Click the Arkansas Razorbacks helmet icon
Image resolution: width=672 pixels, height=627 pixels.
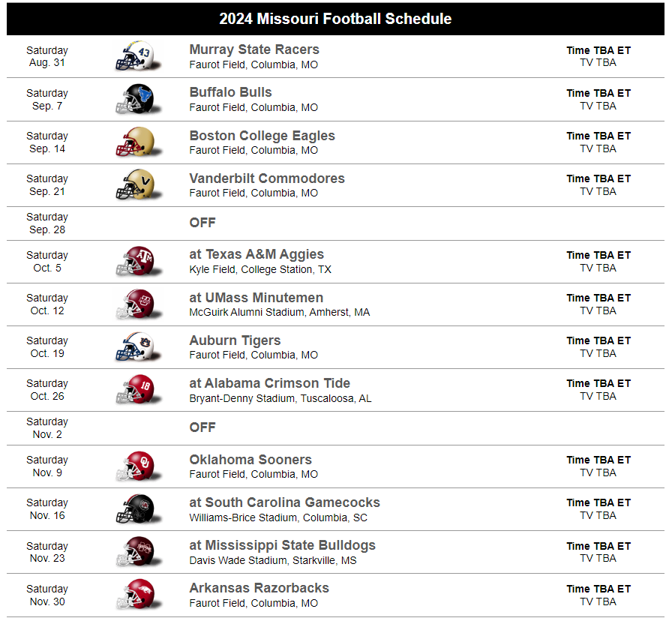[x=135, y=595]
